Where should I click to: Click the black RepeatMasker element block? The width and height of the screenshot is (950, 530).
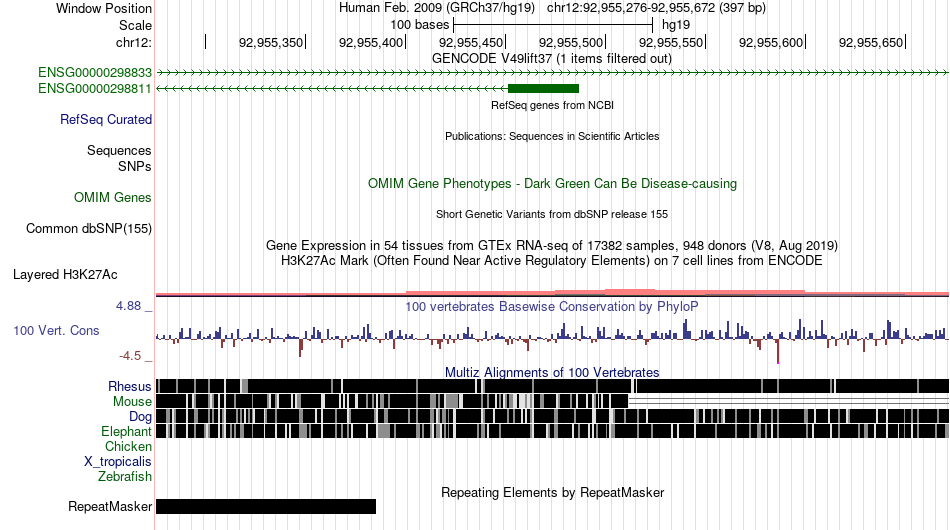(x=266, y=506)
